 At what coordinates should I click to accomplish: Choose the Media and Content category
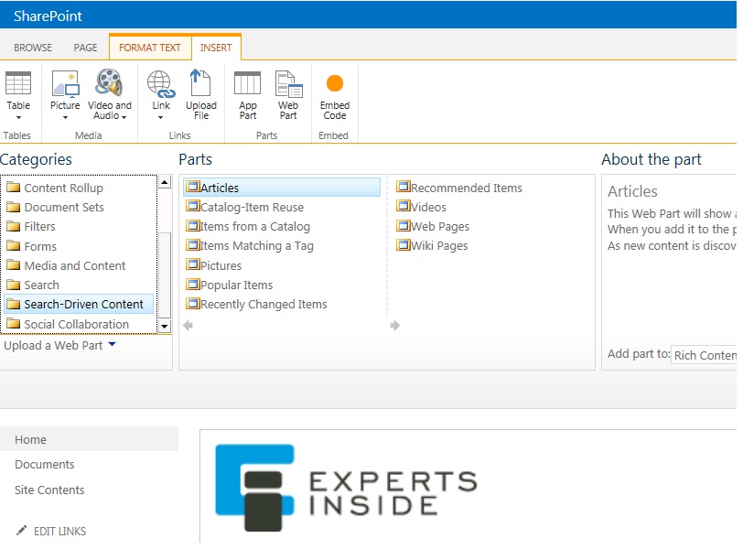coord(73,265)
